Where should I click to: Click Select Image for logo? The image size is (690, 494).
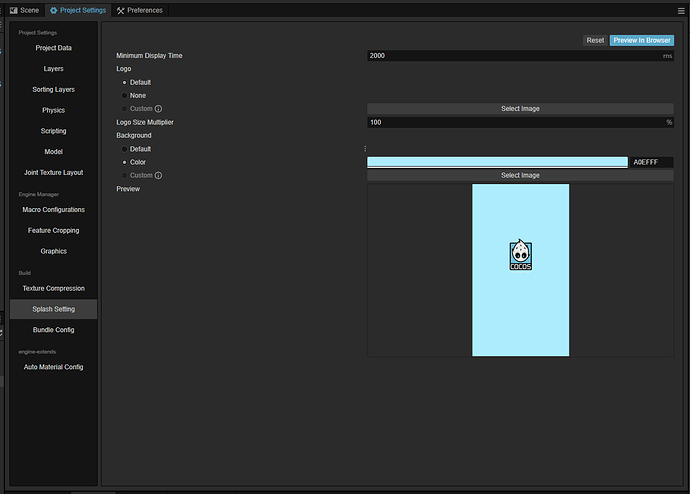click(520, 109)
